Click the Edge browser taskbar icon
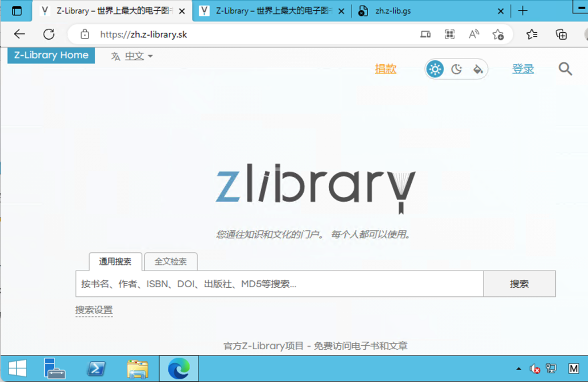 click(179, 368)
